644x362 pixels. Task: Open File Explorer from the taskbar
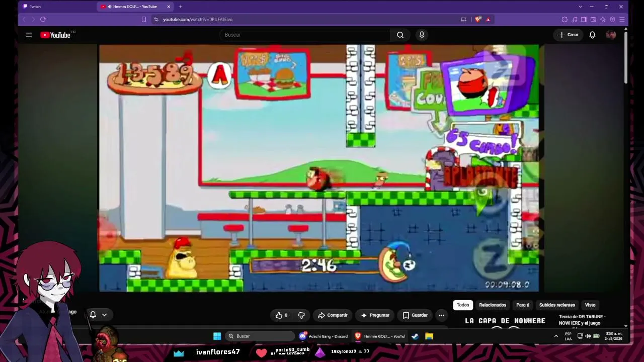point(429,336)
